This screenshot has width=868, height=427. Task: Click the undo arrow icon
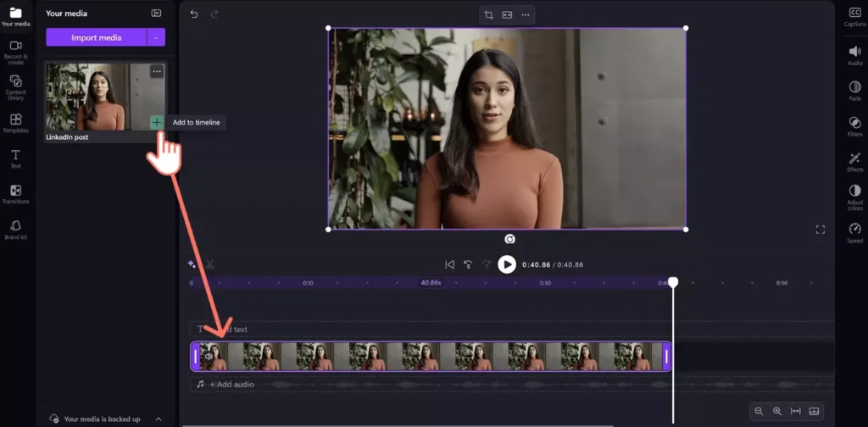click(x=194, y=14)
